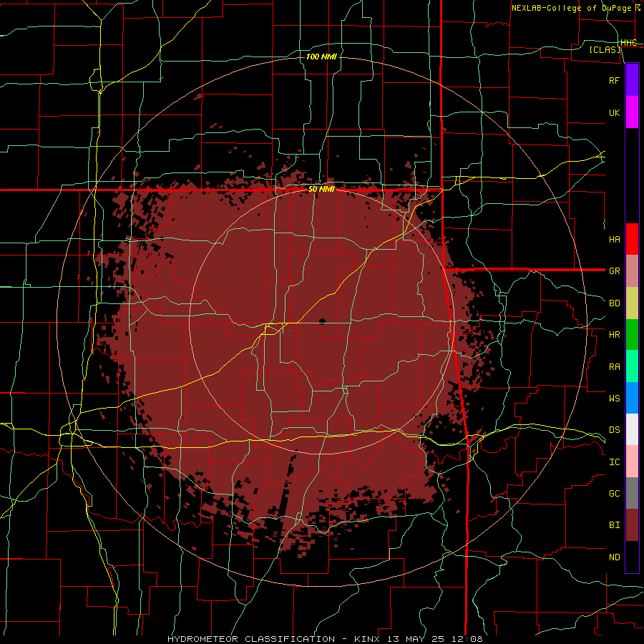Select the 'BD' legend label
This screenshot has height=644, width=644.
click(x=614, y=303)
